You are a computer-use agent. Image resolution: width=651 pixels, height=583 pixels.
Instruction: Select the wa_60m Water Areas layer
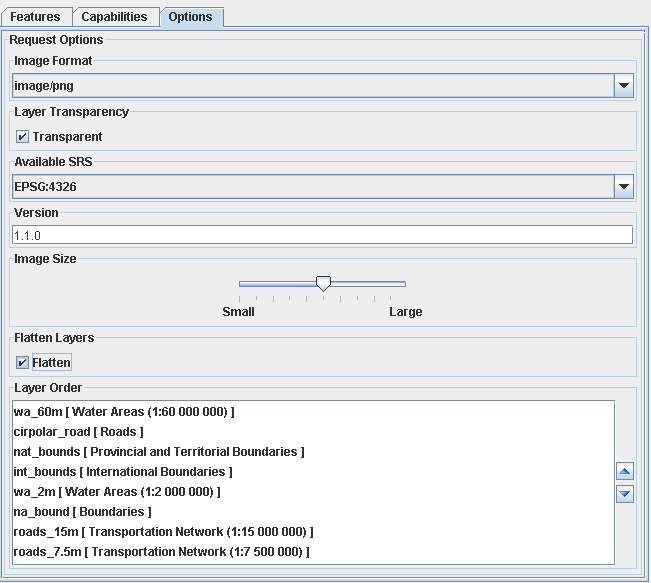coord(124,412)
